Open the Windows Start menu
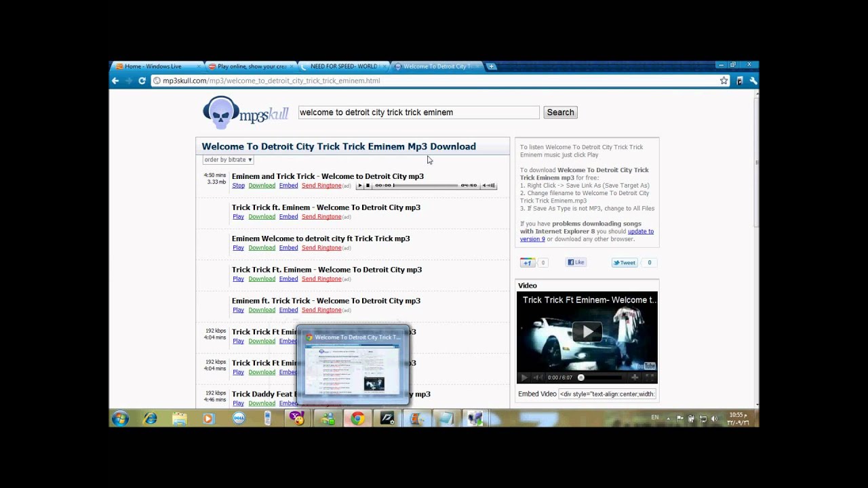The height and width of the screenshot is (488, 868). [121, 418]
